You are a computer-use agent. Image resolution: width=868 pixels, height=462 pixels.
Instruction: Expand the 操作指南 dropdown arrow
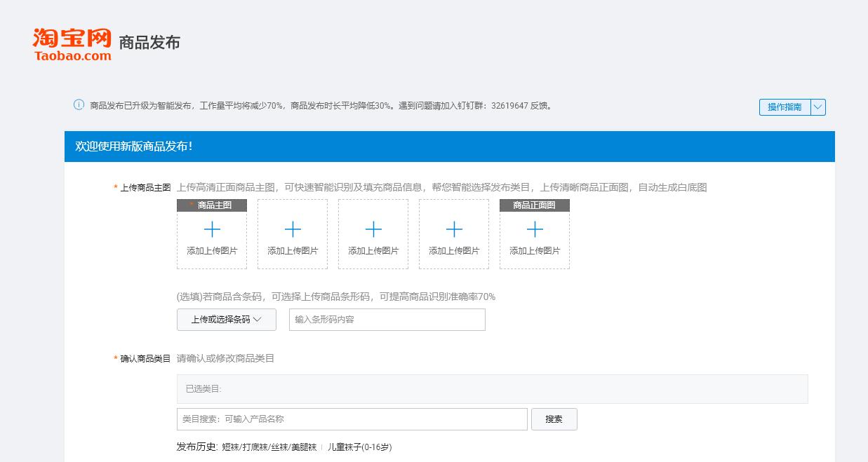[817, 107]
